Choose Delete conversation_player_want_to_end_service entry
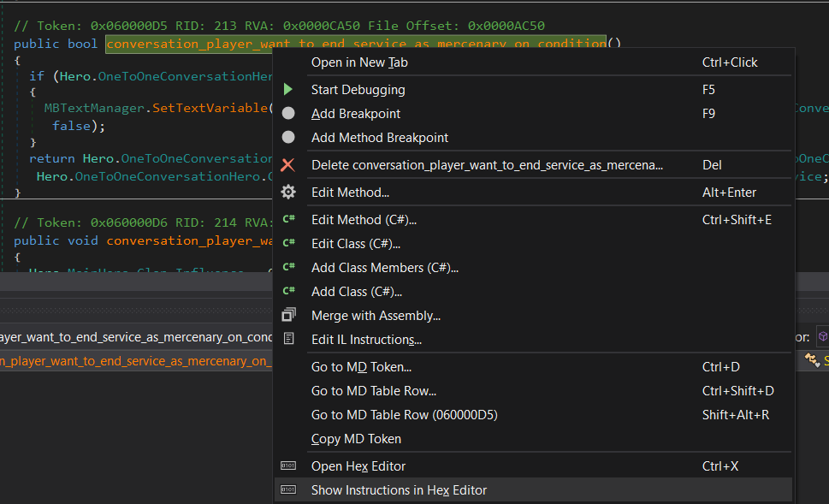 click(533, 165)
